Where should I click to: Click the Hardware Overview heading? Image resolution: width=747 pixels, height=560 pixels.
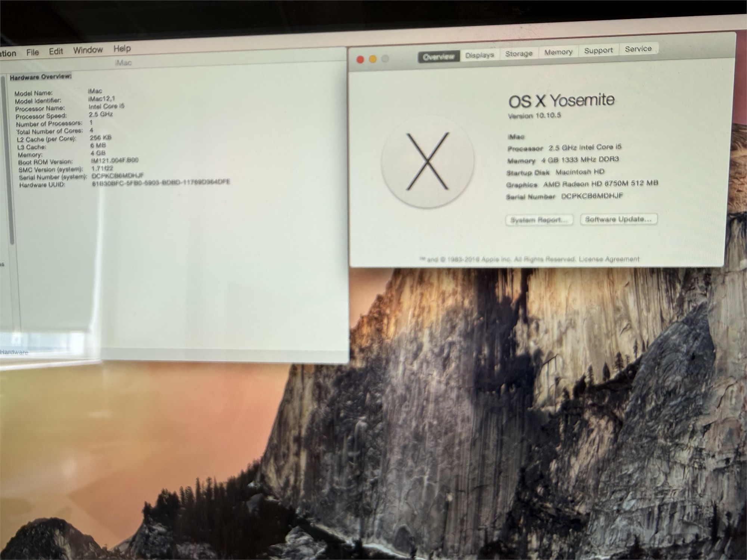(40, 77)
